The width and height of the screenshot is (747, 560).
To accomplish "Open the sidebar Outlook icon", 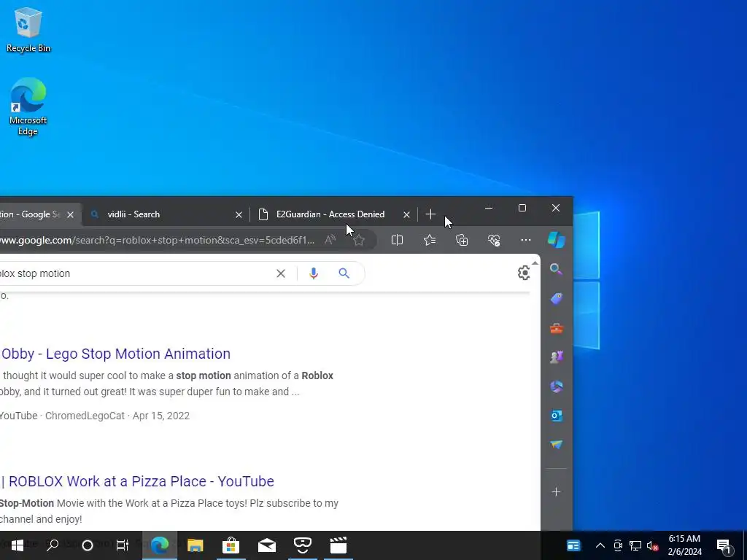I will tap(556, 416).
